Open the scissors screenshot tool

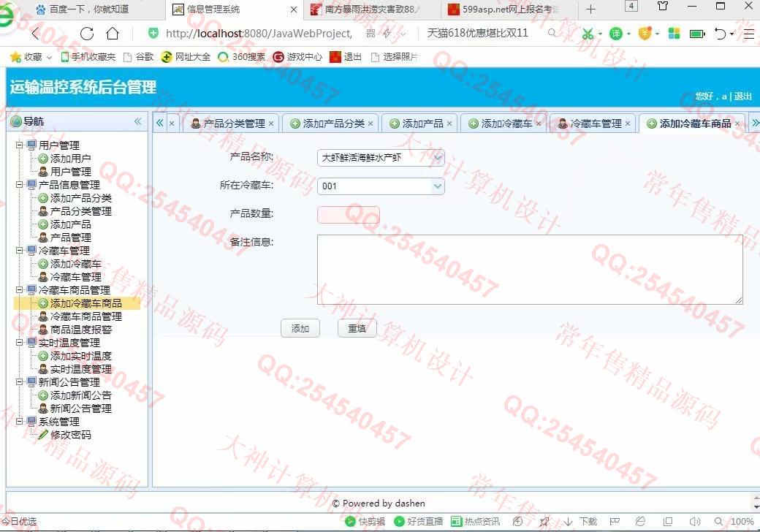click(588, 34)
